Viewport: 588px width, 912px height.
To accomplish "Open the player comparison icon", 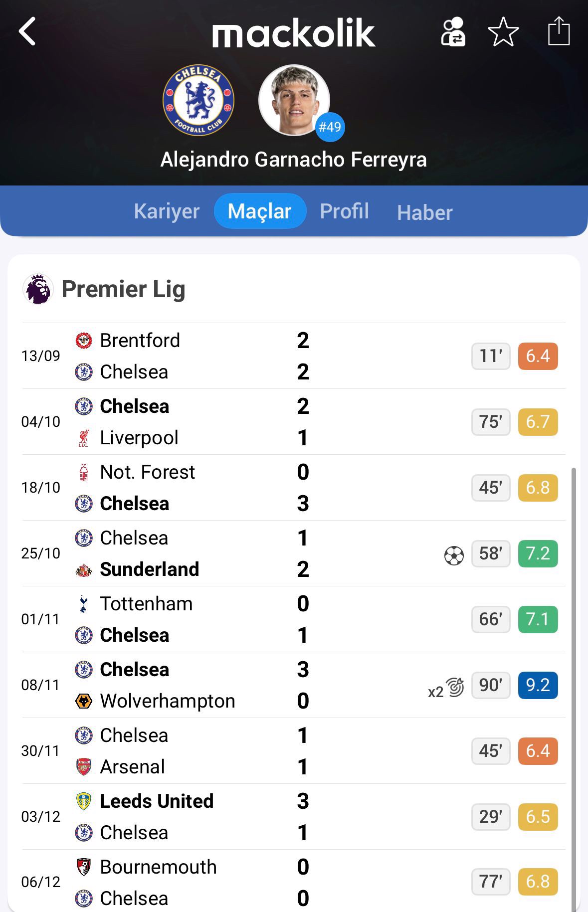I will coord(453,32).
